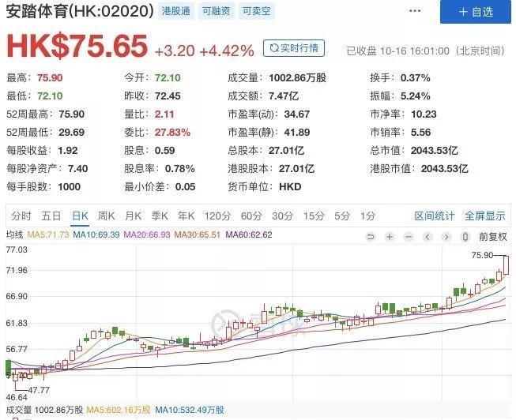The width and height of the screenshot is (516, 420).
Task: Click the 实时行情 refresh button
Action: [x=294, y=48]
